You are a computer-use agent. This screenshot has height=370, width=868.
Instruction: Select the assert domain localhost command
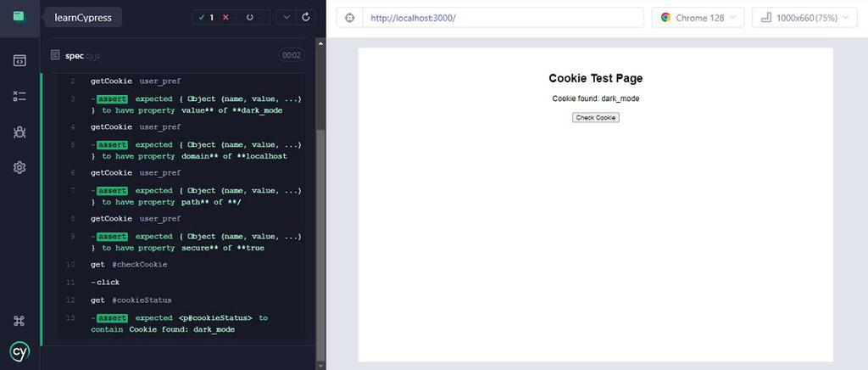[182, 151]
